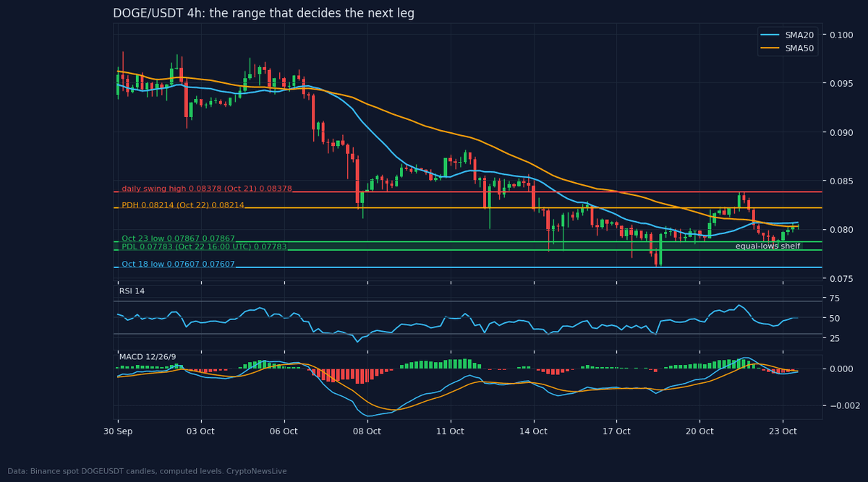This screenshot has width=868, height=482.
Task: Click the Oct 23 low 0.07867 label
Action: point(178,238)
